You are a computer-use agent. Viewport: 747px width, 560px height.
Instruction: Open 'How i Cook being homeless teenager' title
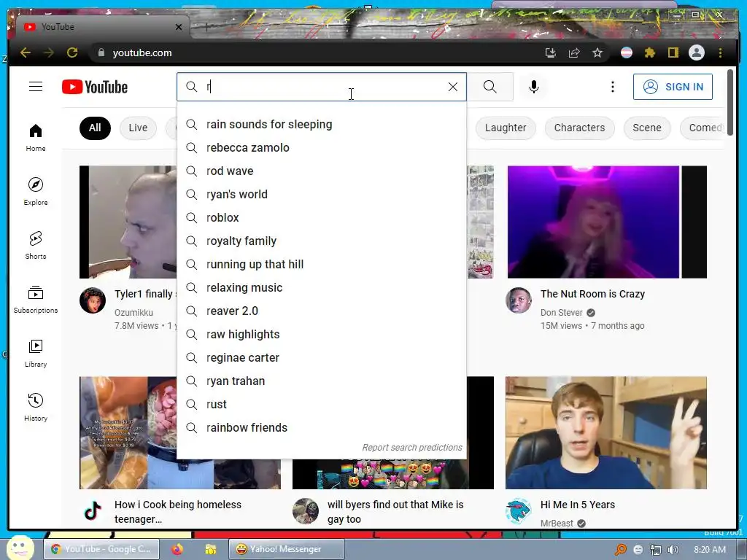(x=178, y=512)
